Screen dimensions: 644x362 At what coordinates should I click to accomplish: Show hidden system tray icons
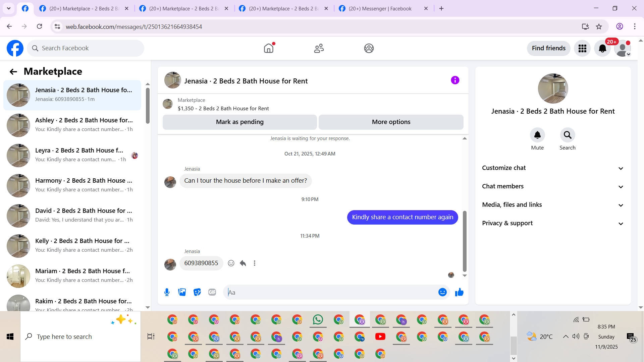click(x=566, y=337)
